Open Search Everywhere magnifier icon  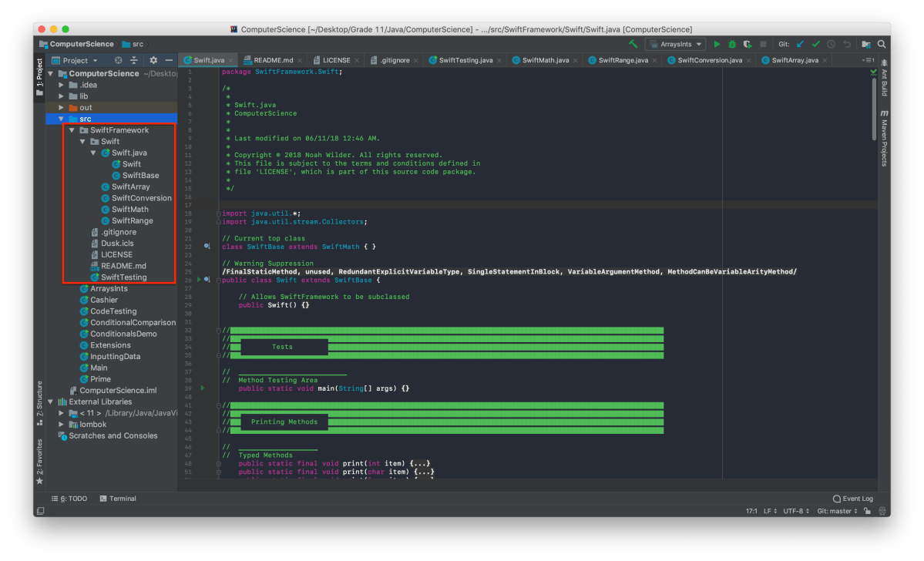point(882,44)
